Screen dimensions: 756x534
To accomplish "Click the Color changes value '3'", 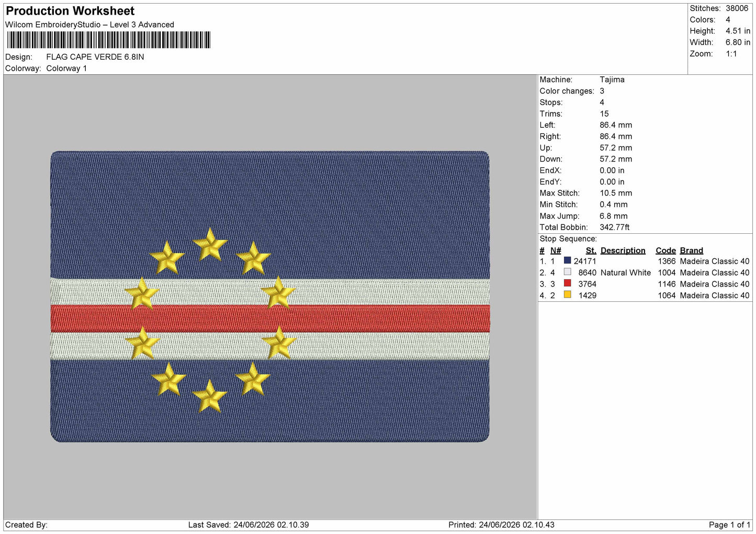I will [x=602, y=91].
